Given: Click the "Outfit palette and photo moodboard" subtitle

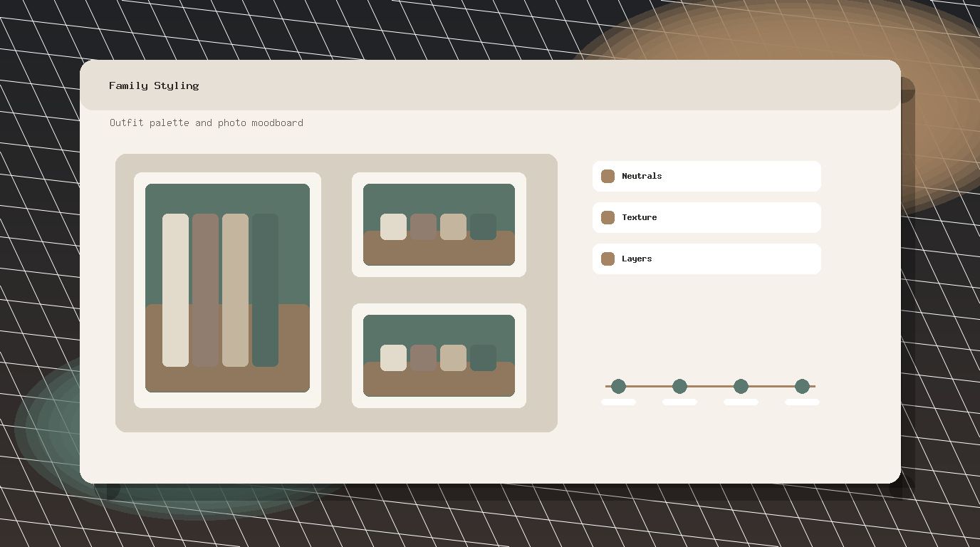Looking at the screenshot, I should tap(207, 123).
